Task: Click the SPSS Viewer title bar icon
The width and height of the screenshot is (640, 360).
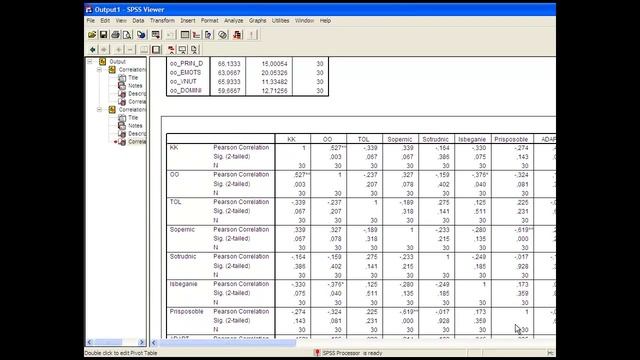Action: pyautogui.click(x=89, y=9)
